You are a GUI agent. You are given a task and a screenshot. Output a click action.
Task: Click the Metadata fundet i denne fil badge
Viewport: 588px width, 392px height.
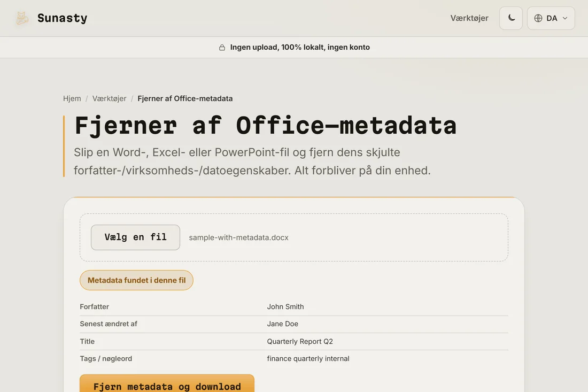click(x=136, y=280)
